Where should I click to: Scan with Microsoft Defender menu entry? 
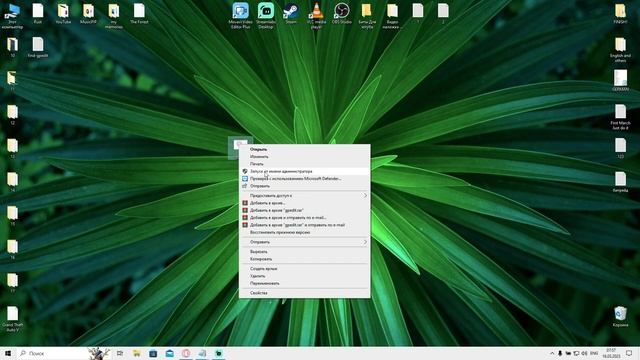click(x=304, y=179)
